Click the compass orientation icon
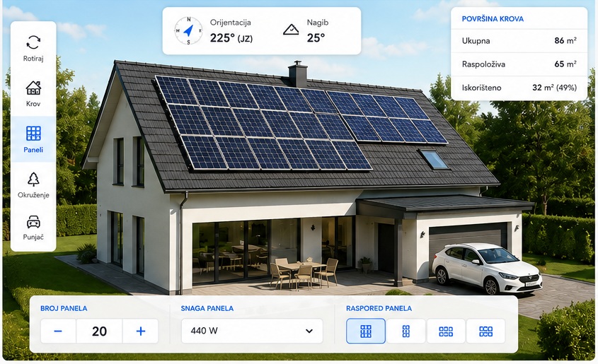Screen dimensions: 598x364 tap(188, 31)
